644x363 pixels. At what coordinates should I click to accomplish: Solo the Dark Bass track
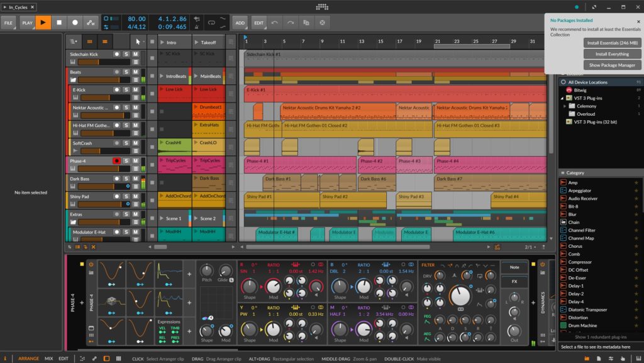pos(126,179)
